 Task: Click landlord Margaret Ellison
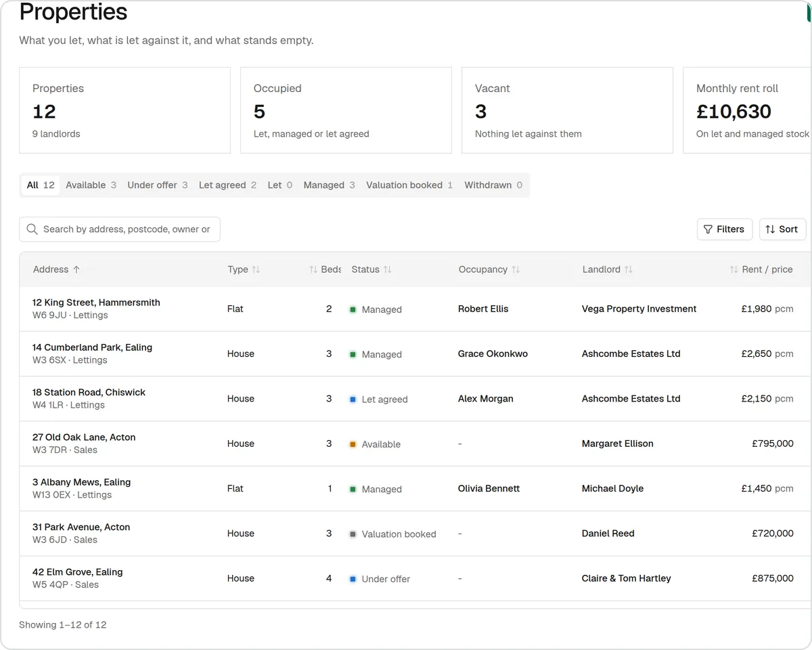[x=618, y=443]
